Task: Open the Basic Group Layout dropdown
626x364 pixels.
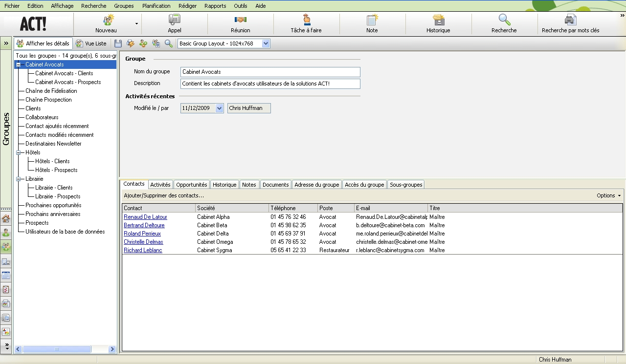Action: click(266, 43)
